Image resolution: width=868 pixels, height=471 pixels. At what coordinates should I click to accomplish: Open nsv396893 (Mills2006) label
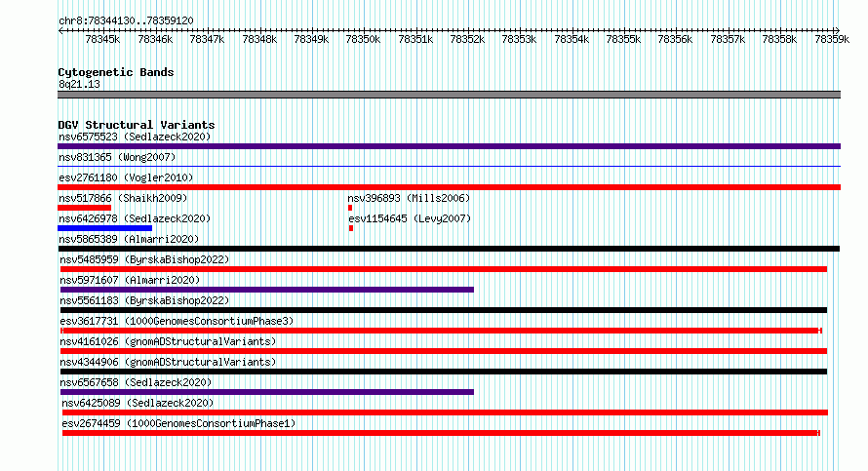click(x=409, y=198)
